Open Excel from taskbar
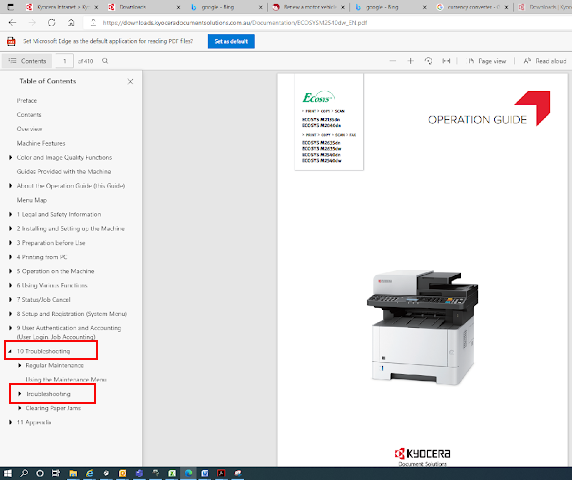This screenshot has width=572, height=480. click(172, 473)
